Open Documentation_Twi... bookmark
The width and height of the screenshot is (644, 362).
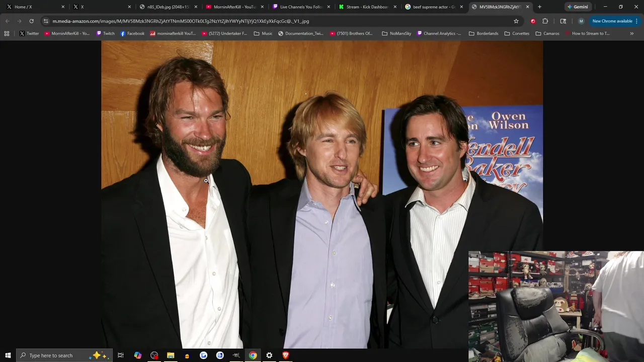coord(301,34)
